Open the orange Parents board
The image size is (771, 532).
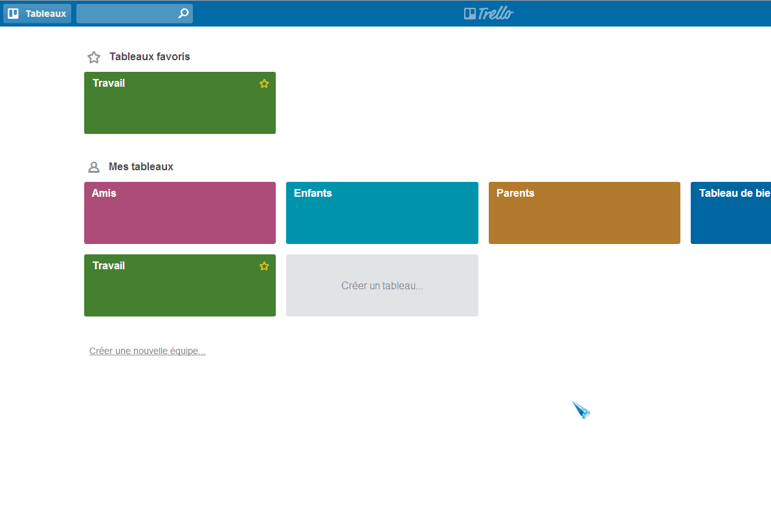(x=584, y=213)
